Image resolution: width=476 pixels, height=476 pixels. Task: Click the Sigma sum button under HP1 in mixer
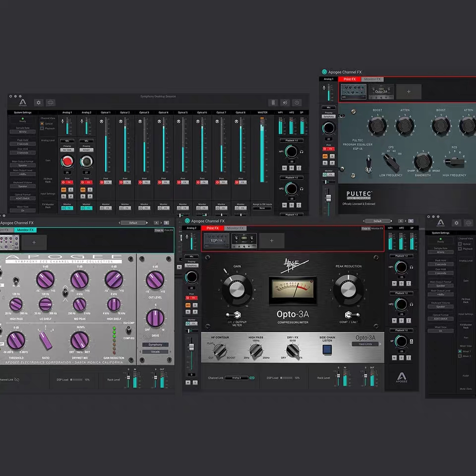[298, 168]
